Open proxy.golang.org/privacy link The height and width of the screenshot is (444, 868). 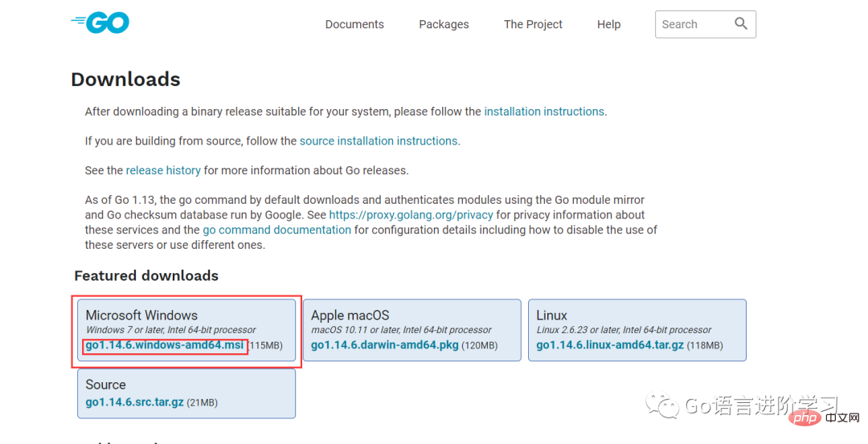point(411,215)
